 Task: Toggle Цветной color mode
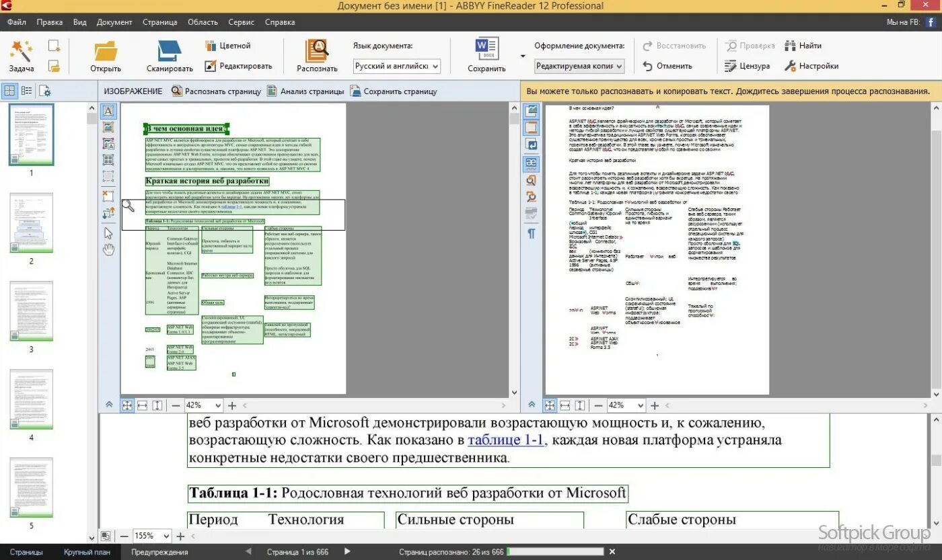coord(227,46)
